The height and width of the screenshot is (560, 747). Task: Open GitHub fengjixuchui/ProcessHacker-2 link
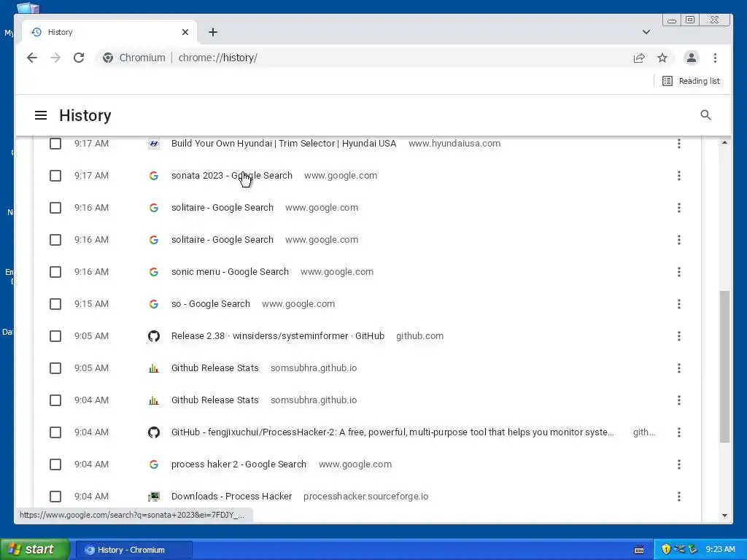(x=392, y=432)
